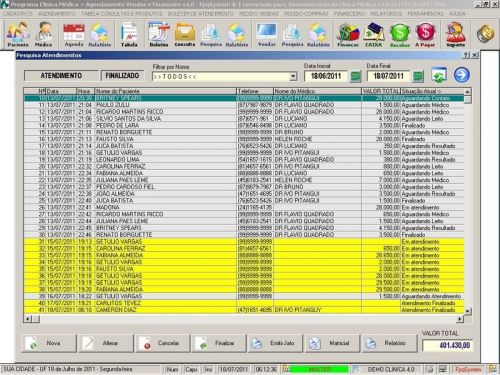The height and width of the screenshot is (375, 500).
Task: Open the FINANCEIRO menu
Action: click(349, 14)
